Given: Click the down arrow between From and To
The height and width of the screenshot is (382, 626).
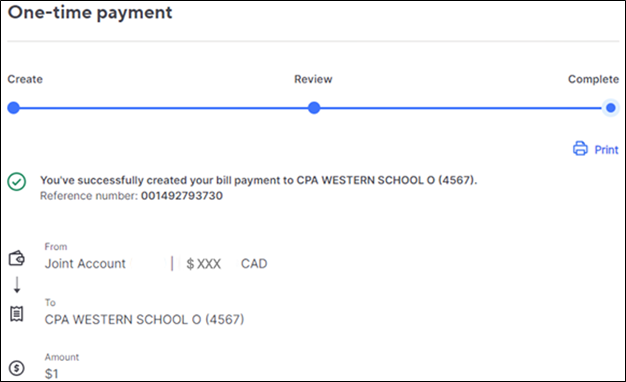Looking at the screenshot, I should pos(17,285).
